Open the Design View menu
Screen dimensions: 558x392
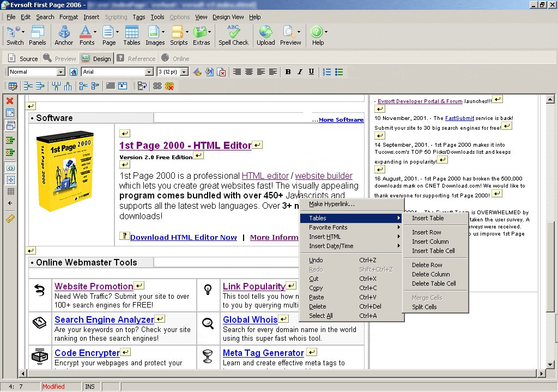point(228,17)
